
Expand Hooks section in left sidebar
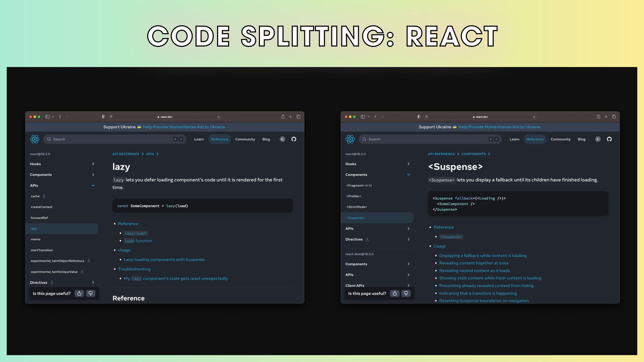93,164
